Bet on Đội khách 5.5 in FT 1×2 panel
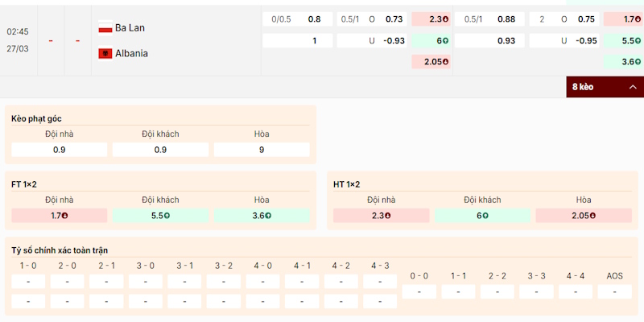The image size is (644, 322). click(160, 216)
